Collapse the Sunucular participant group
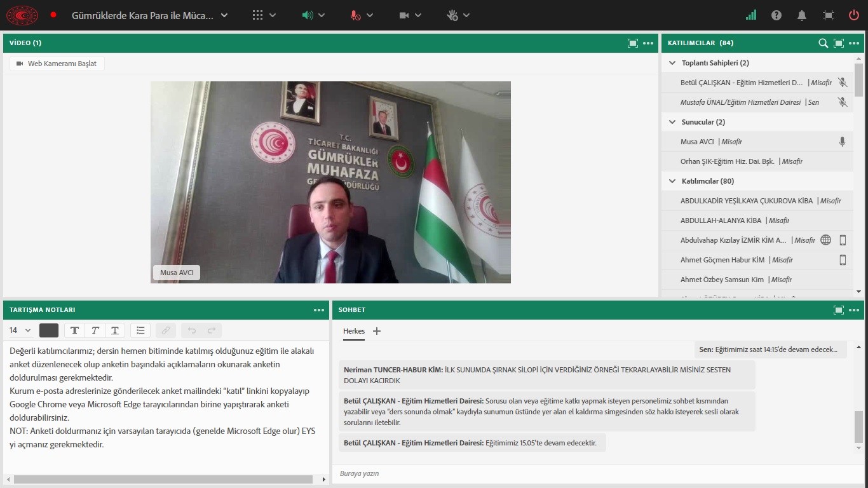The height and width of the screenshot is (488, 868). pyautogui.click(x=672, y=122)
